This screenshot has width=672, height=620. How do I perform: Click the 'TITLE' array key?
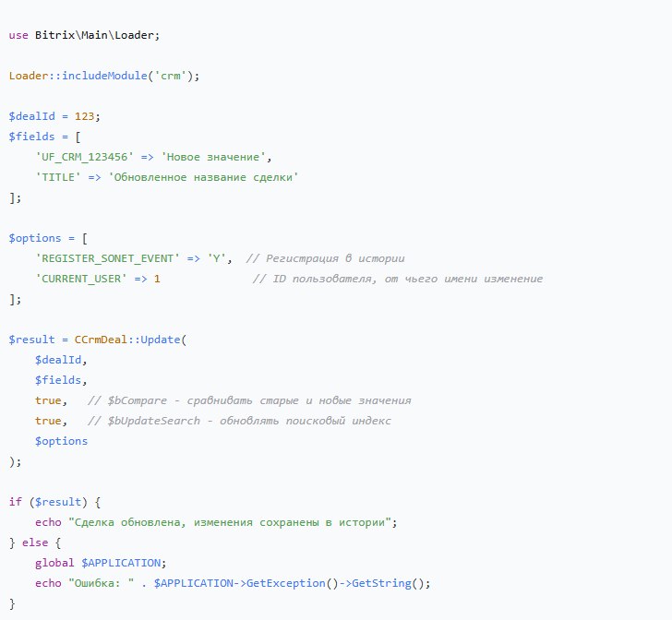click(x=58, y=177)
